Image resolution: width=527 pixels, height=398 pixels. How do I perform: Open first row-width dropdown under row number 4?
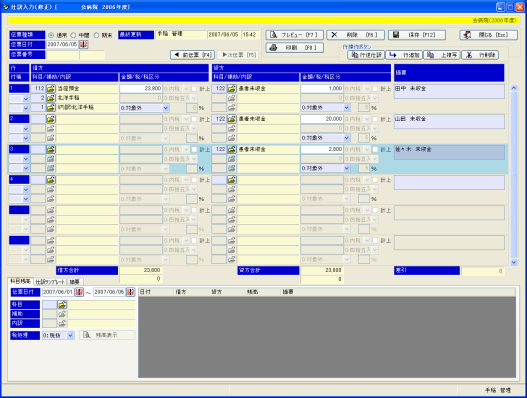click(x=26, y=190)
